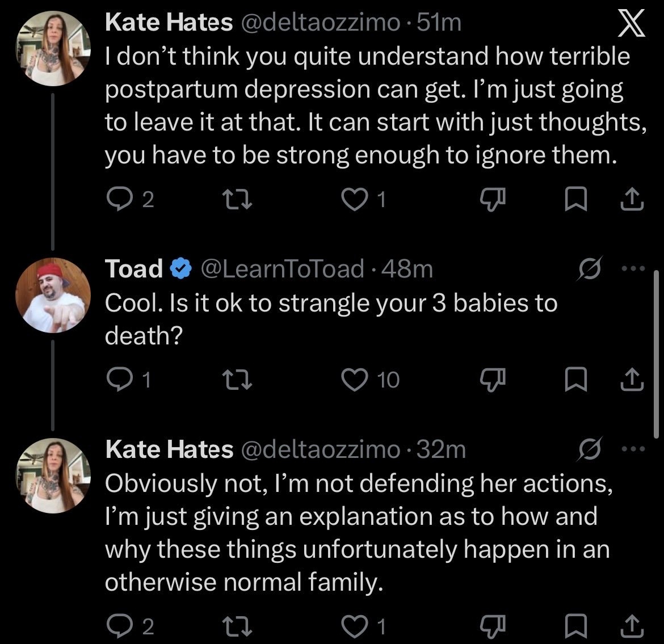Bookmark the first Kate Hates tweet

pos(576,199)
